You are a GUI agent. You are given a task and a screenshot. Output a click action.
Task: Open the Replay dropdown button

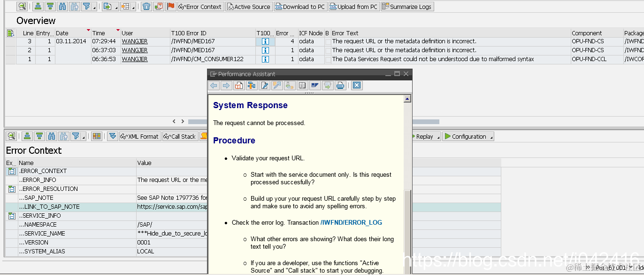point(427,136)
